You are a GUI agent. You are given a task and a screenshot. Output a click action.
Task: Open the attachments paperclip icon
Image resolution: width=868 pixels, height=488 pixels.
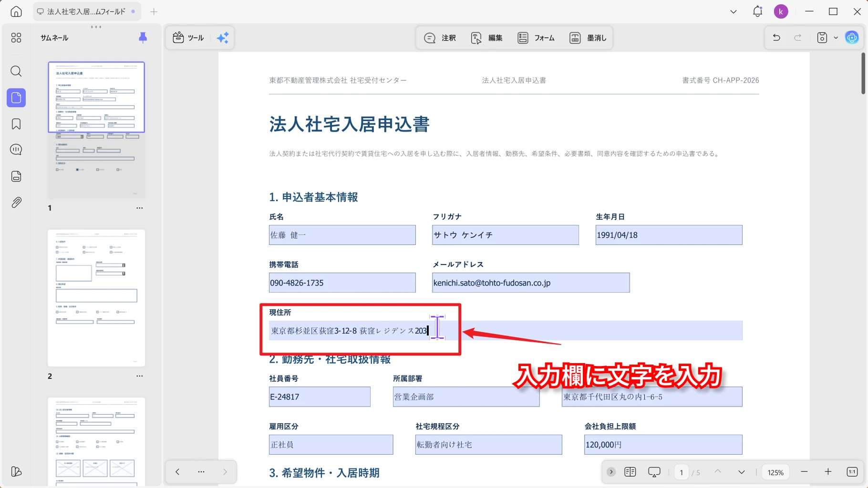16,203
